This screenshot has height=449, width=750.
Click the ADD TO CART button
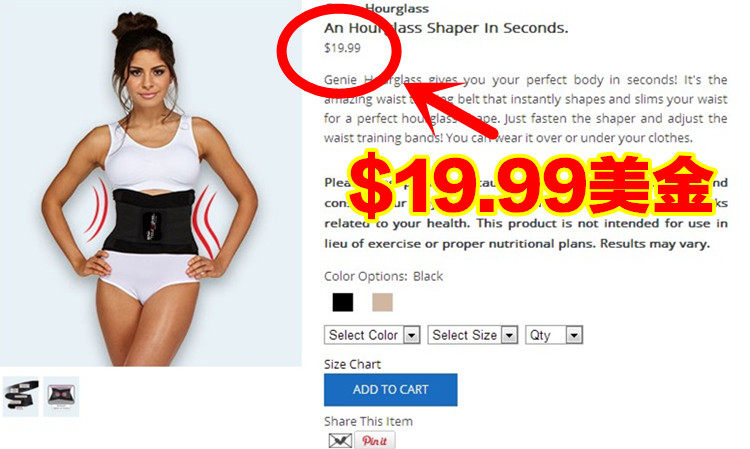390,390
